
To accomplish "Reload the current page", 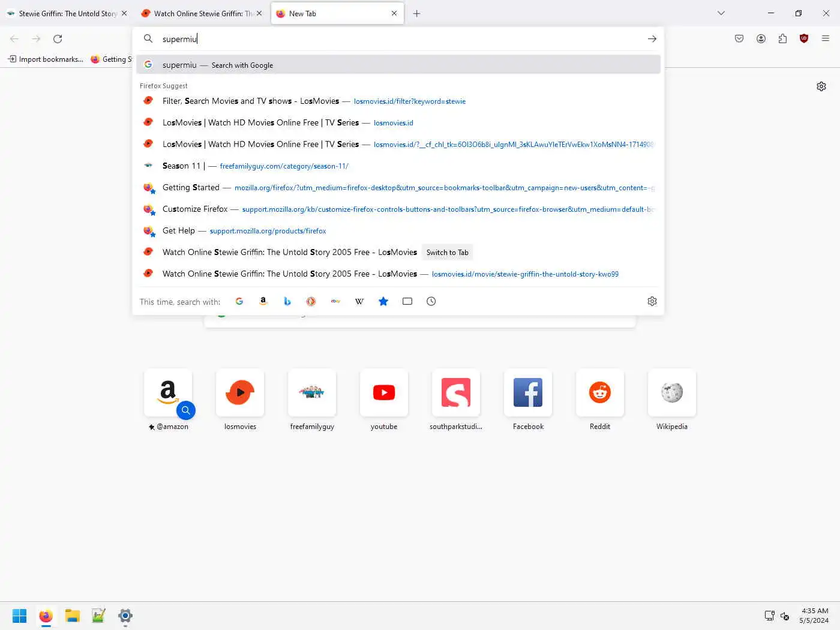I will tap(58, 39).
